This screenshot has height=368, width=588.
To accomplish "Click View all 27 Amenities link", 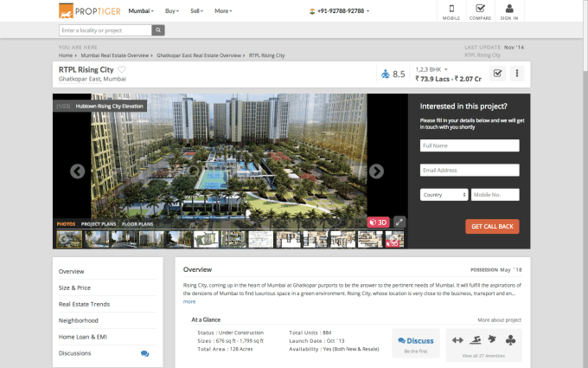I will (483, 356).
